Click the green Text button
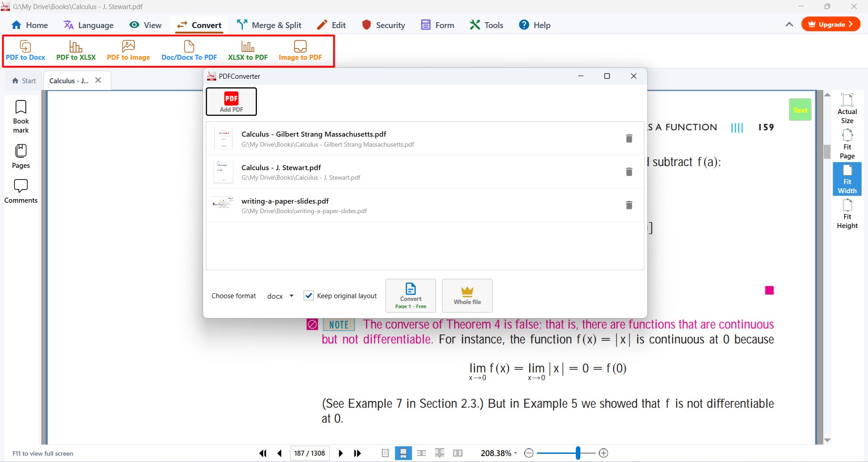 800,110
